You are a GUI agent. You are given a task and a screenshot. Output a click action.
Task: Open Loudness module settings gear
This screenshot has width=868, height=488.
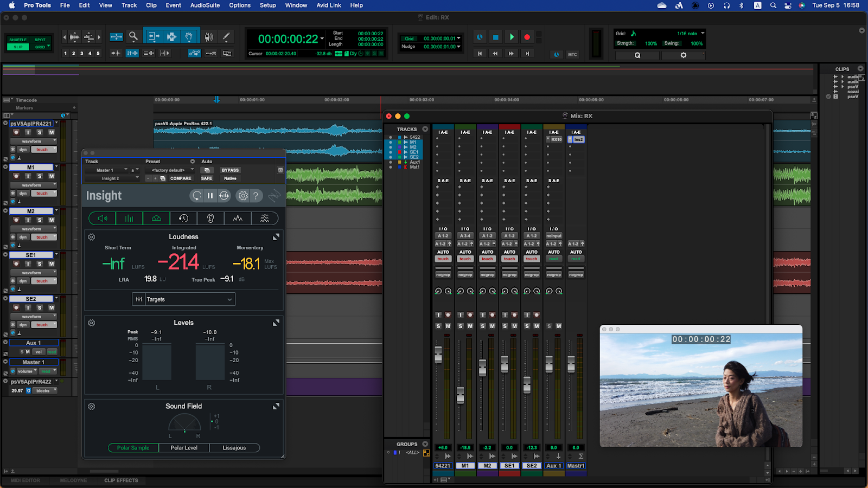(x=92, y=237)
